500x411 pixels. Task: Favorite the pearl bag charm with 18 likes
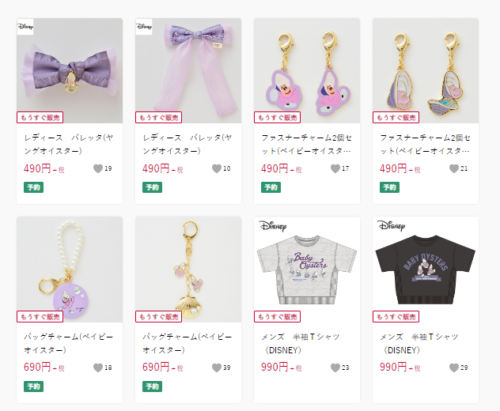coord(98,368)
